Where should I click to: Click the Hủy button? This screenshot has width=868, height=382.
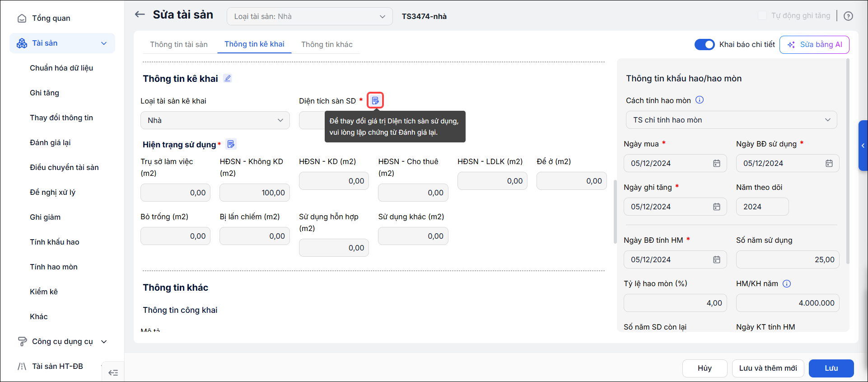[705, 368]
